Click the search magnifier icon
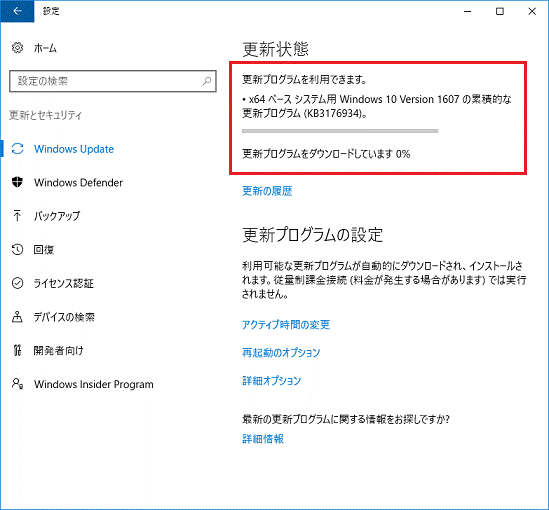Image resolution: width=549 pixels, height=510 pixels. tap(207, 81)
